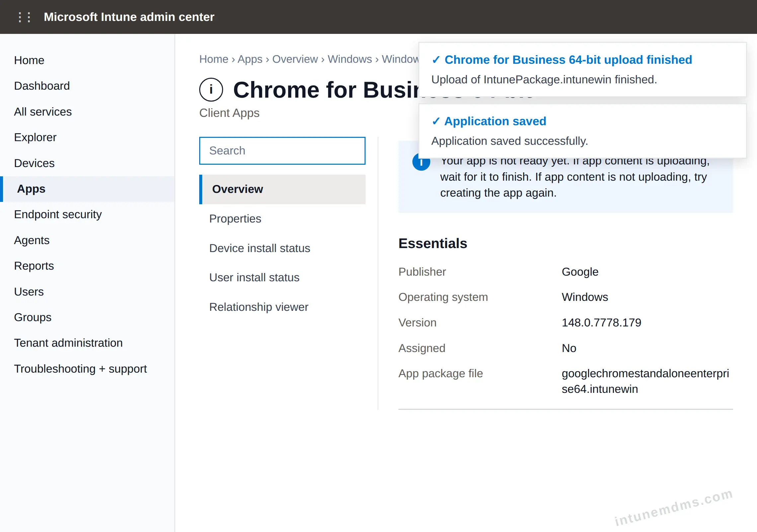Screen dimensions: 757x532
Task: Click the Apps breadcrumb link
Action: [x=250, y=59]
